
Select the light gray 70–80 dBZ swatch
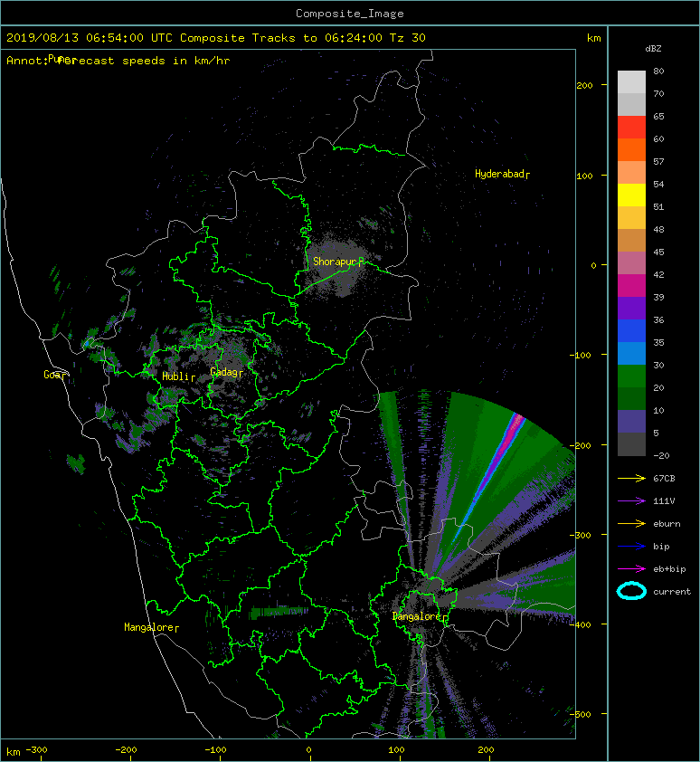click(631, 81)
